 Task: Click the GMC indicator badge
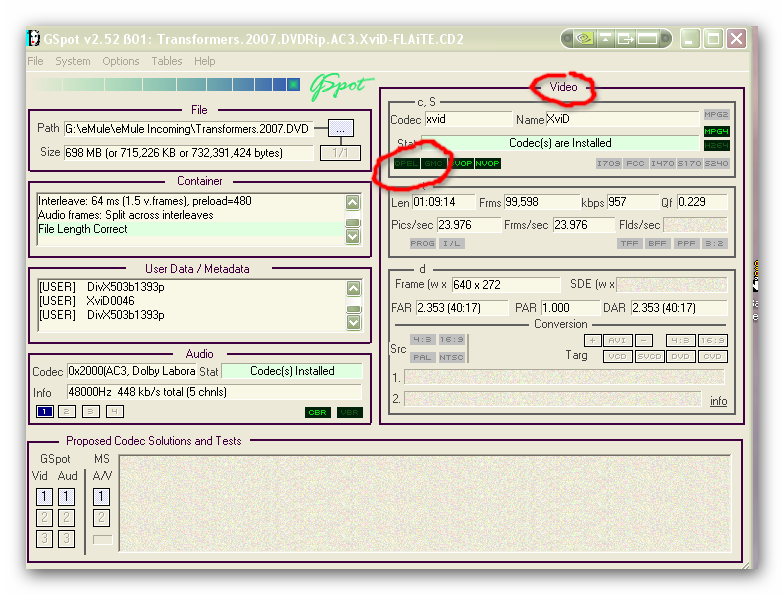(x=434, y=164)
